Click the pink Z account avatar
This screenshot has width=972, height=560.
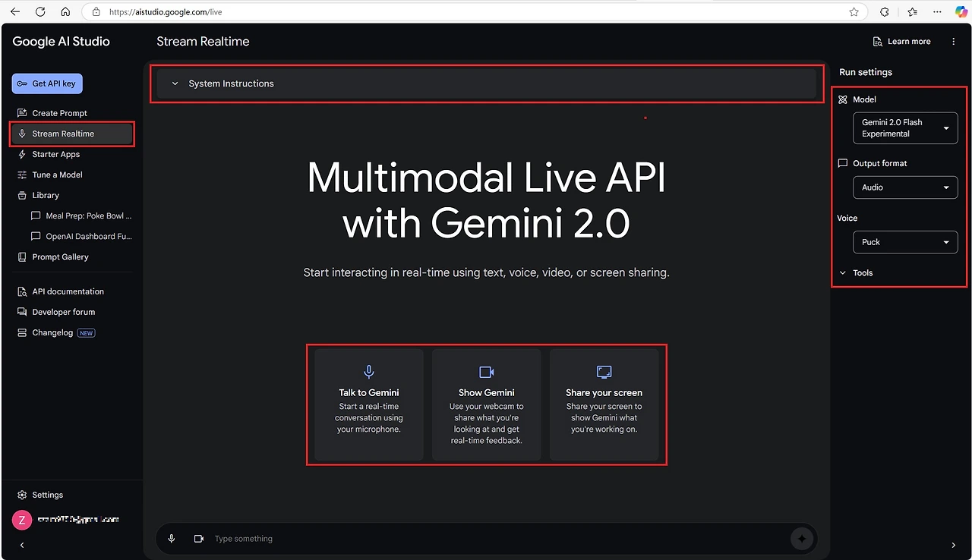(21, 520)
